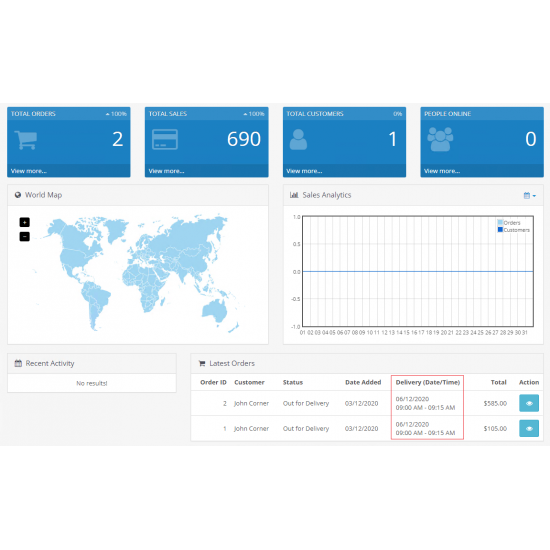The height and width of the screenshot is (550, 550).
Task: Click the user icon in Total Customers
Action: coord(298,139)
